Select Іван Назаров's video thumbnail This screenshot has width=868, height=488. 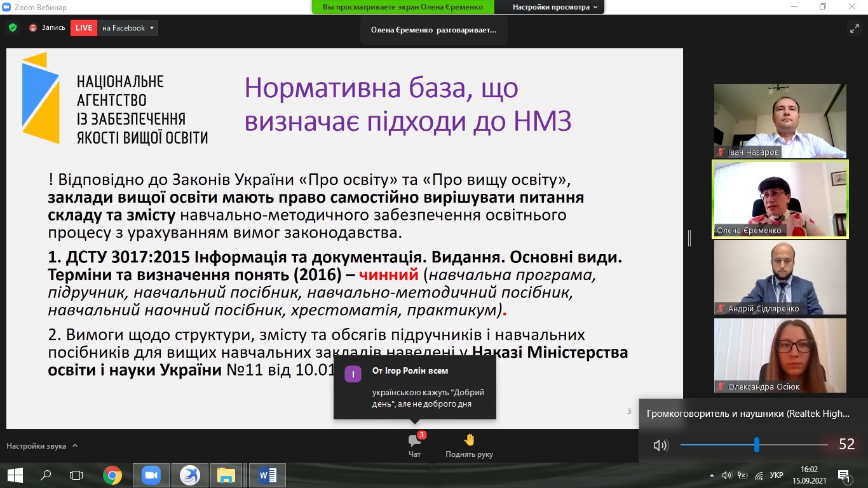point(780,121)
